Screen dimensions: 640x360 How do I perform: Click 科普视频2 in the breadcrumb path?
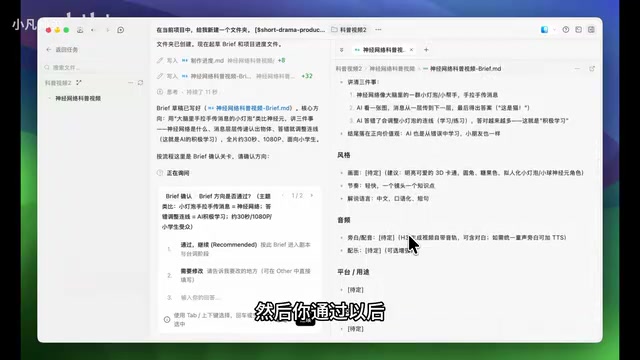tap(349, 69)
